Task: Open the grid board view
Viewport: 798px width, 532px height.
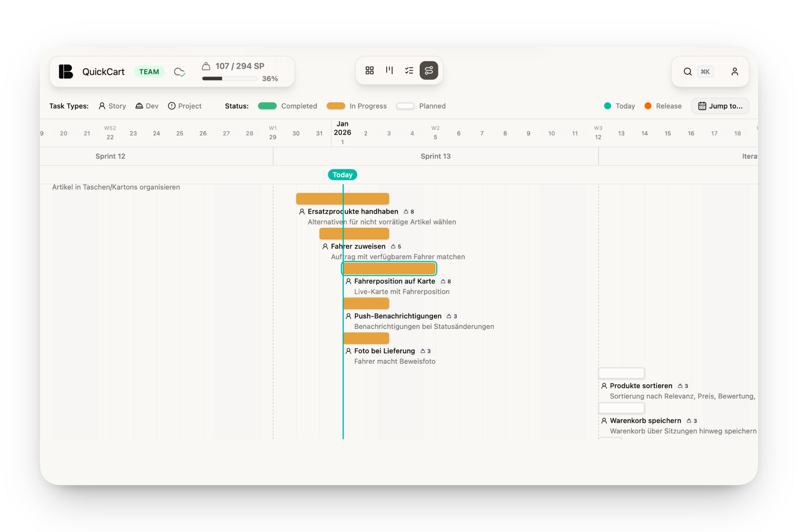Action: (x=369, y=70)
